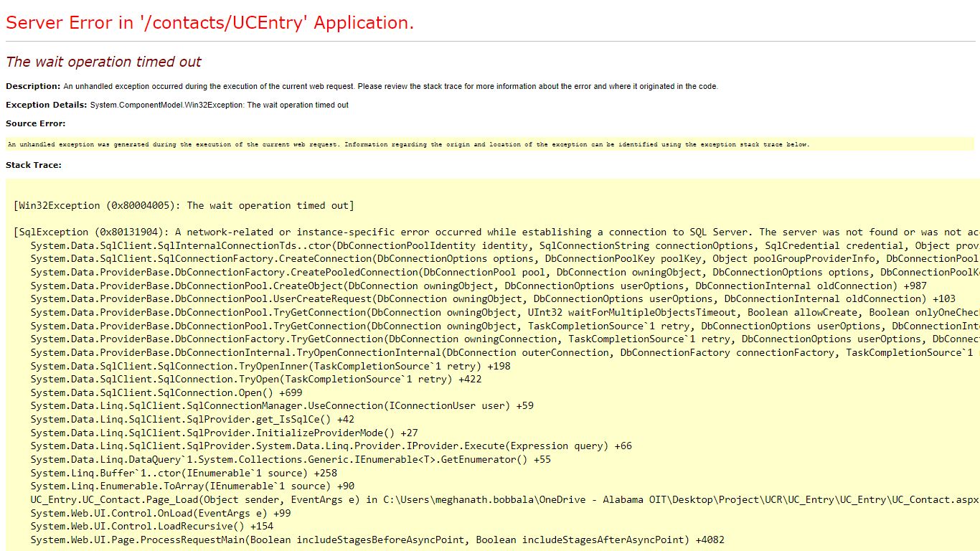The width and height of the screenshot is (980, 551).
Task: Click the 'Stack Trace:' label
Action: pos(34,165)
